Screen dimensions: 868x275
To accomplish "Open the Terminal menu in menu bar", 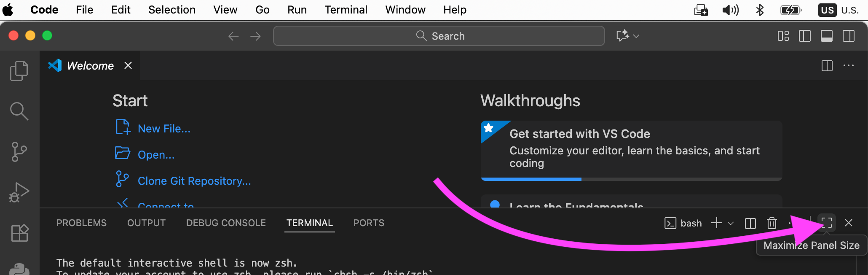I will coord(346,10).
